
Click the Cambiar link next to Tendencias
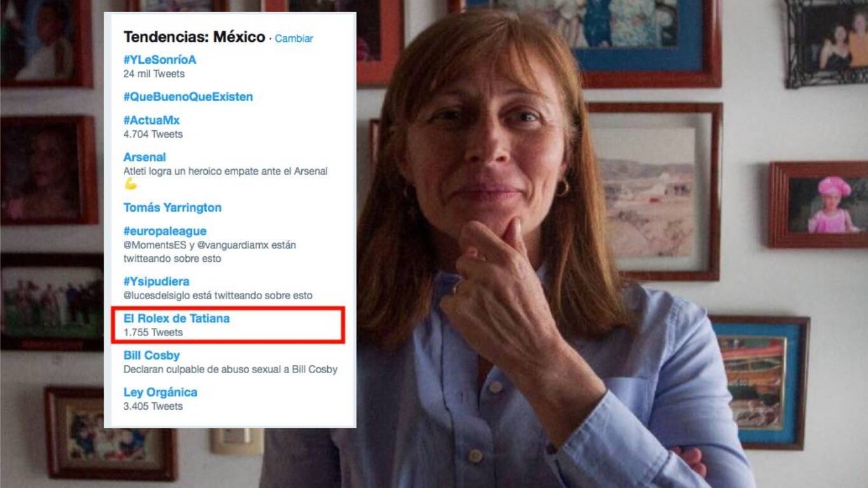[x=294, y=38]
